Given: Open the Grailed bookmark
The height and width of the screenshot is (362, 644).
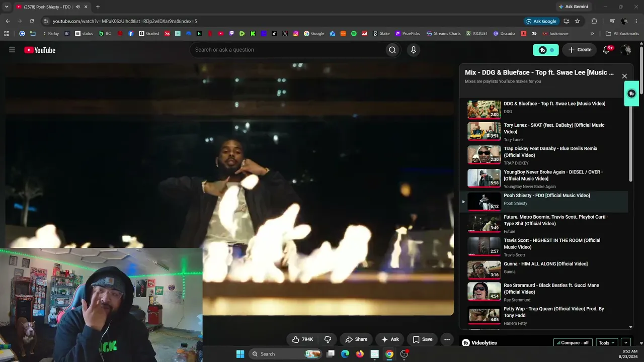Looking at the screenshot, I should point(149,34).
